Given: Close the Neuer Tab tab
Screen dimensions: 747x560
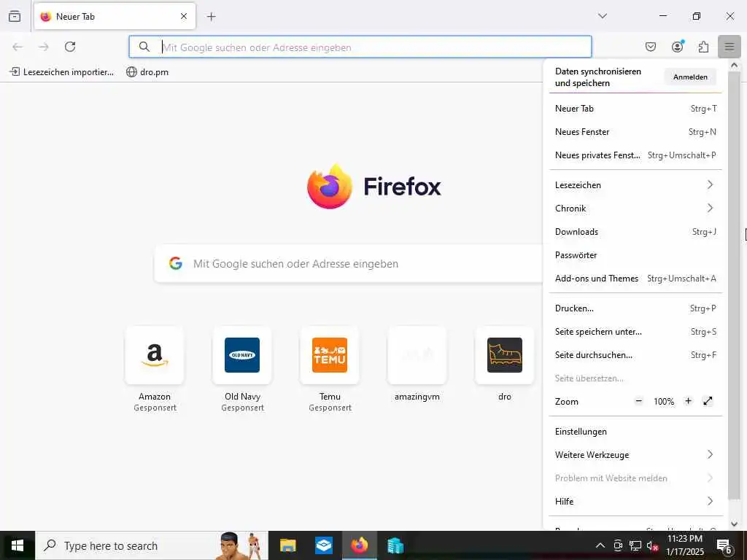Looking at the screenshot, I should tap(184, 16).
